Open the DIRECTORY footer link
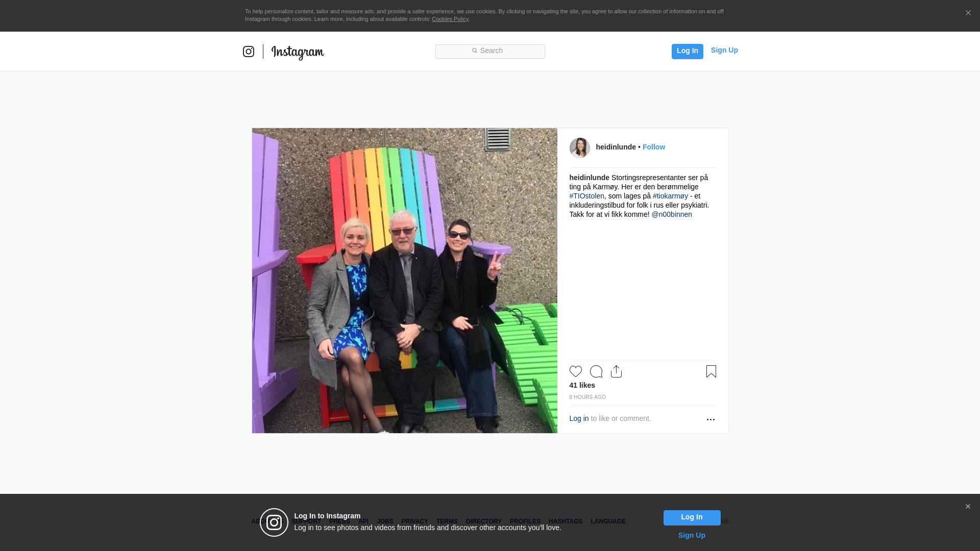This screenshot has width=980, height=551. 483,521
